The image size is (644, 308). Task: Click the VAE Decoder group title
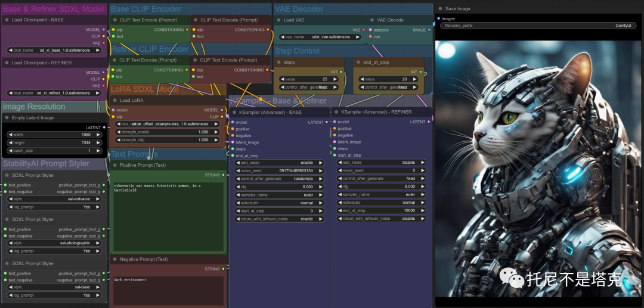(299, 9)
